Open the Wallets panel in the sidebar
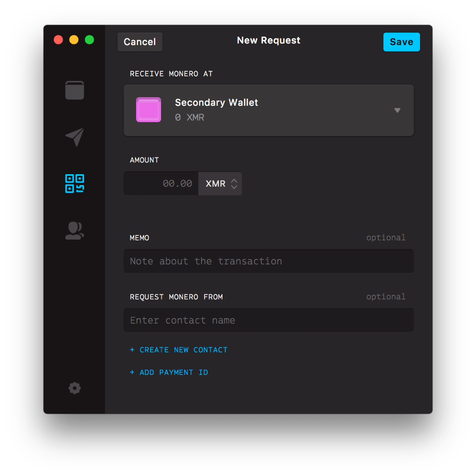Screen dimensions: 476x476 [74, 90]
